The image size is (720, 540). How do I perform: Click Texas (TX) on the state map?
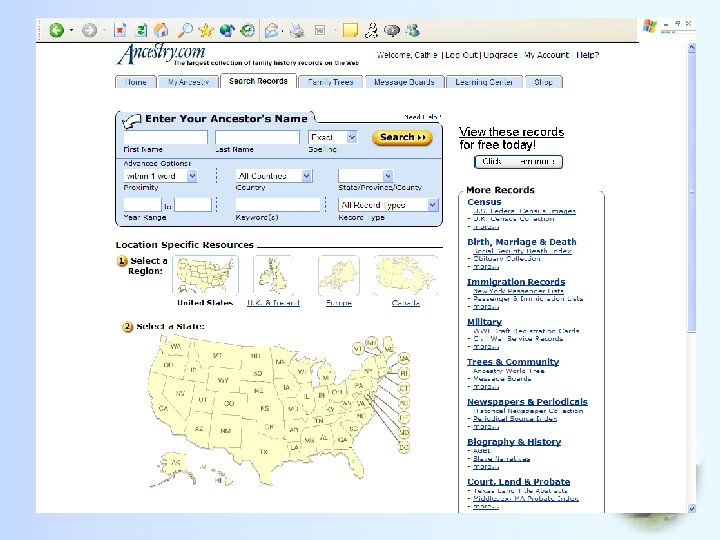[263, 452]
